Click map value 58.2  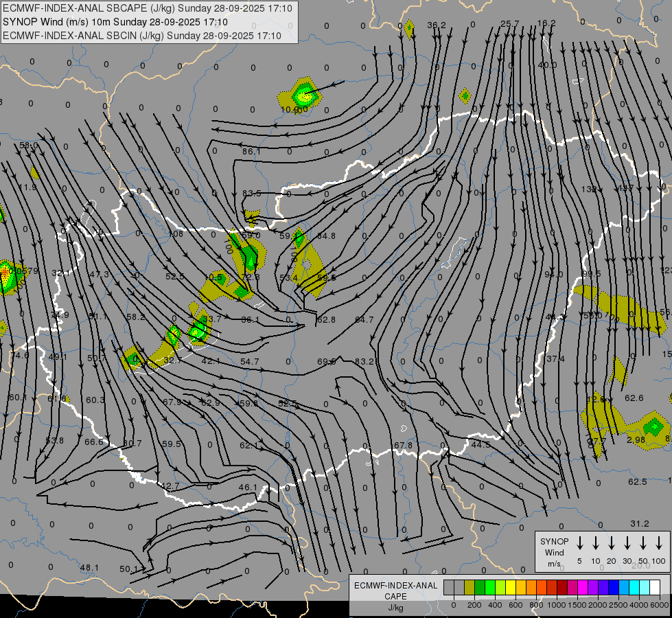pos(136,317)
